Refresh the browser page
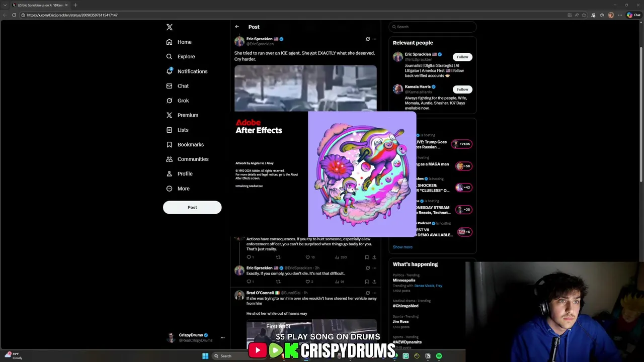The image size is (644, 362). click(14, 15)
